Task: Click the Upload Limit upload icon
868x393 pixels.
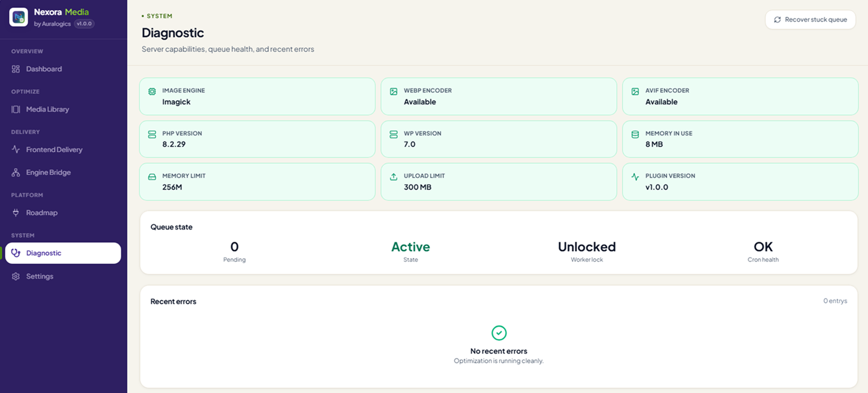Action: [x=394, y=177]
